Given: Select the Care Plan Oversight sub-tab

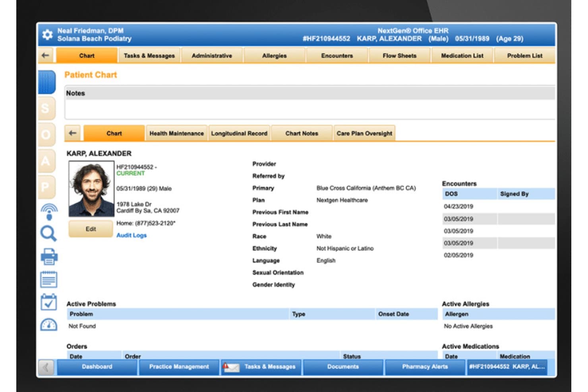Looking at the screenshot, I should (x=364, y=133).
